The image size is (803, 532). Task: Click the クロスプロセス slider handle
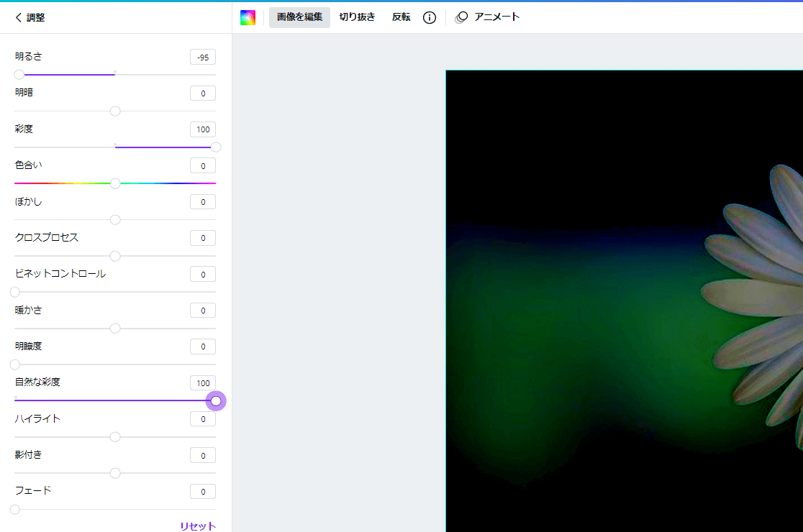pyautogui.click(x=114, y=255)
